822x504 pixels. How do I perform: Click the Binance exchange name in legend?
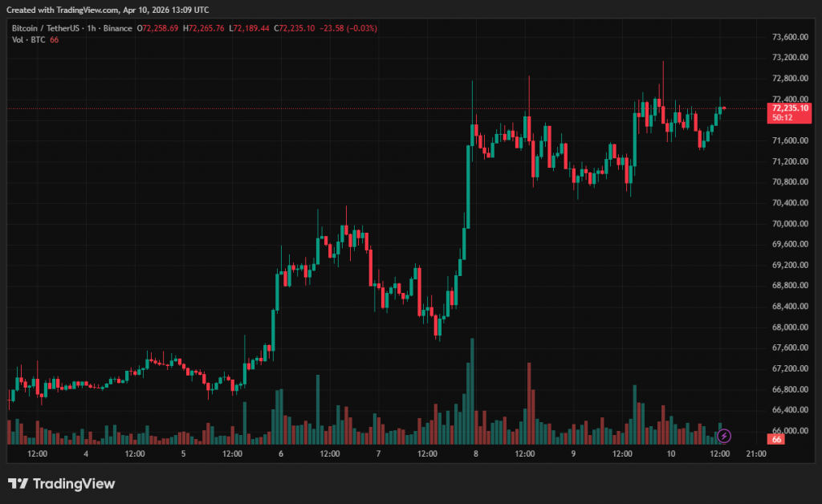(120, 28)
